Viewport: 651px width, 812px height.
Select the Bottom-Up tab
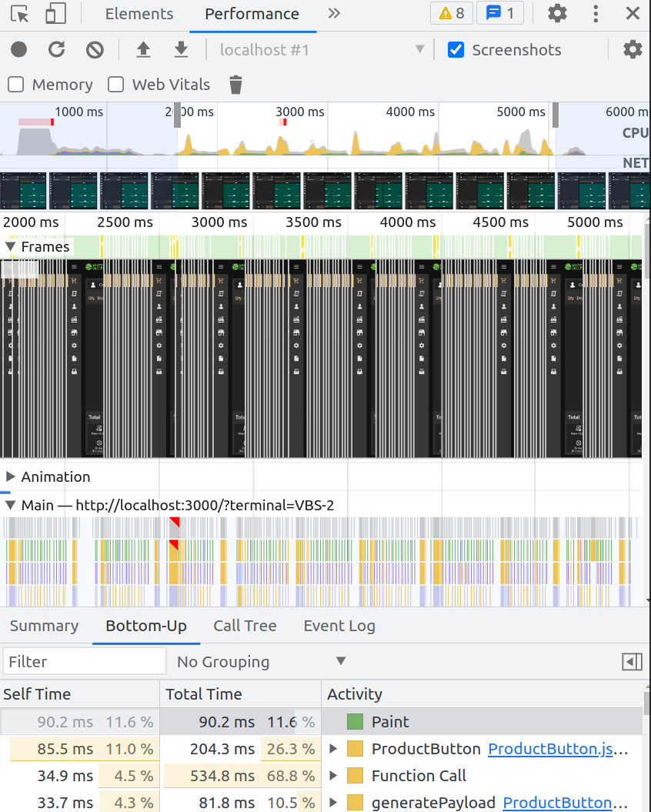[146, 626]
